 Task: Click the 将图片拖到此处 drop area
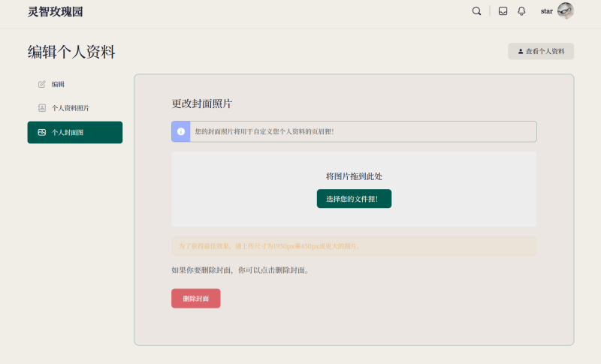coord(354,189)
